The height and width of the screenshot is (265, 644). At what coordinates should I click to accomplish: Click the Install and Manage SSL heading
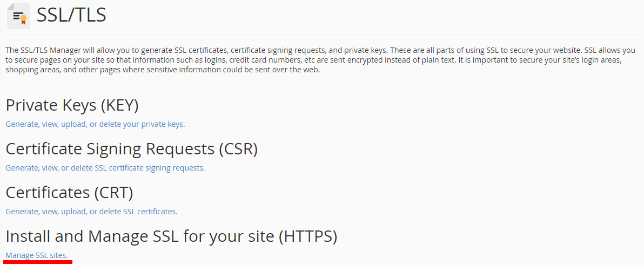[x=171, y=236]
